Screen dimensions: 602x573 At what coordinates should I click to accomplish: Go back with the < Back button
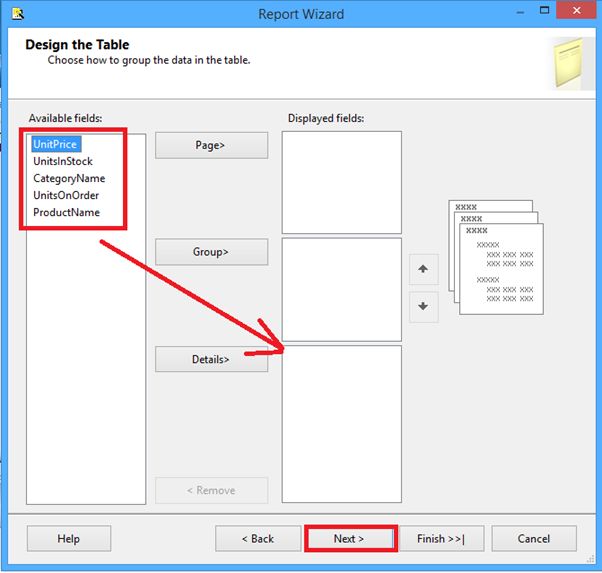coord(258,538)
